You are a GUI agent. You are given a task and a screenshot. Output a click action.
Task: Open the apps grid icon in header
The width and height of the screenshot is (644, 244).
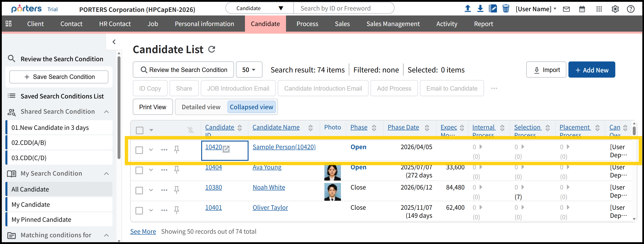pyautogui.click(x=599, y=9)
